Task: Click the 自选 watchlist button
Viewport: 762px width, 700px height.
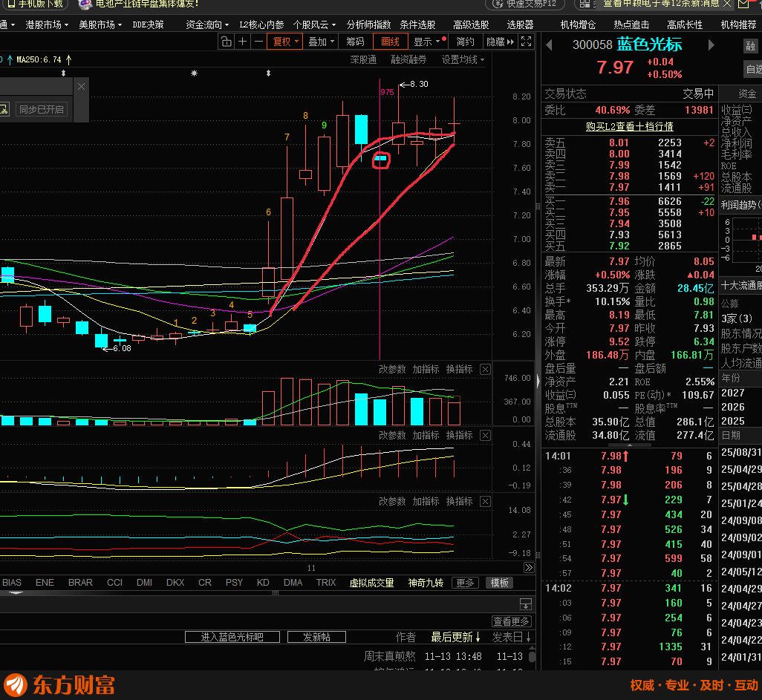Action: (x=754, y=70)
